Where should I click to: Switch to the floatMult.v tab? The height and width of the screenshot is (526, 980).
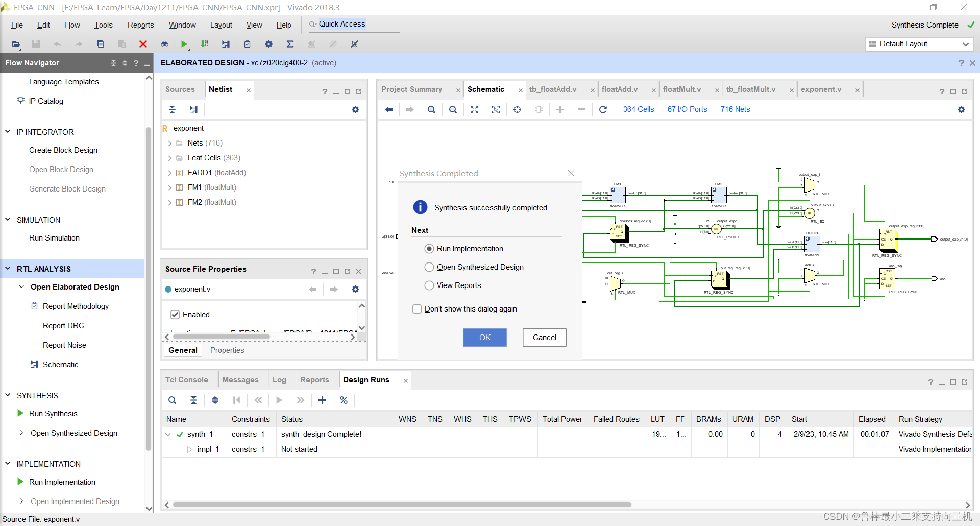click(x=682, y=89)
